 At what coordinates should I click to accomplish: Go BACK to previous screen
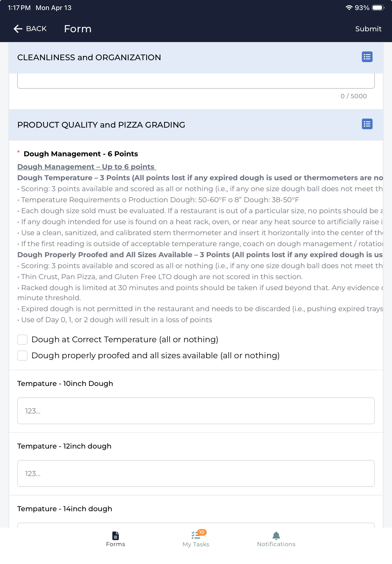(x=30, y=29)
